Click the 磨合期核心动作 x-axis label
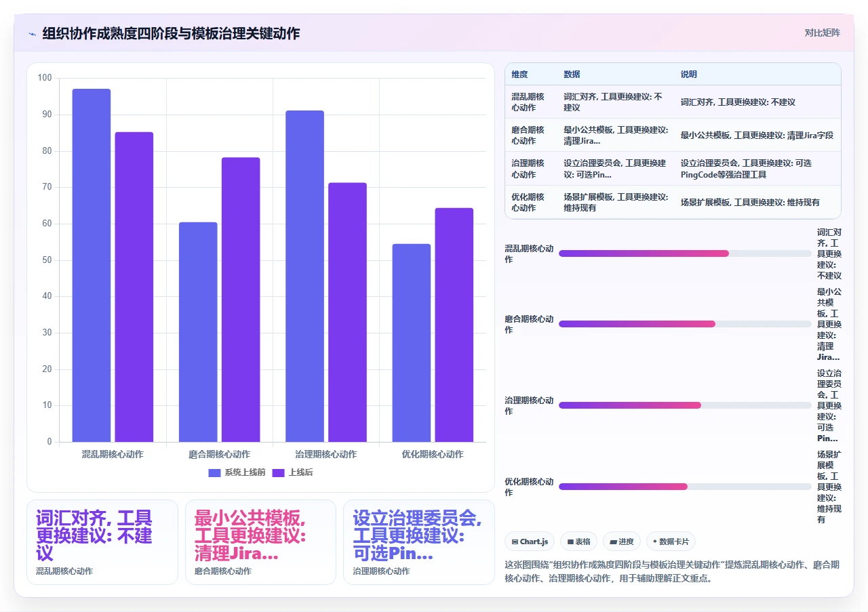Screen dimensions: 868x612 click(219, 454)
